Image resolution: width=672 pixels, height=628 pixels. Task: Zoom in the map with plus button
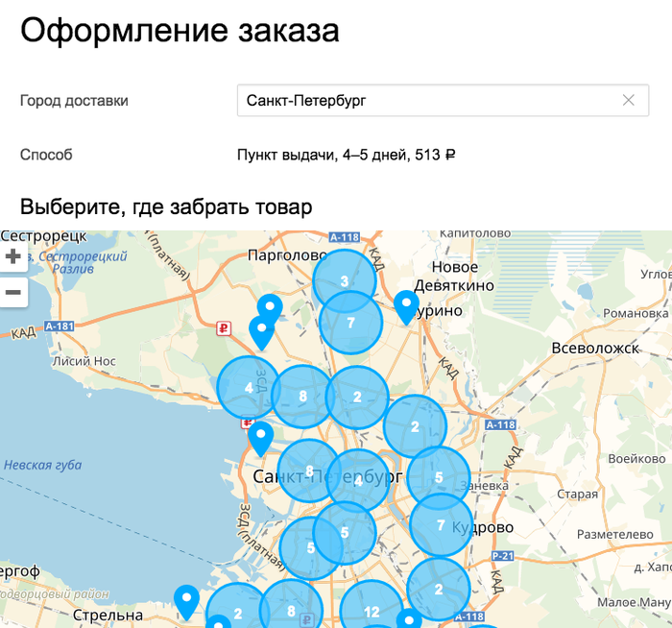[x=13, y=256]
